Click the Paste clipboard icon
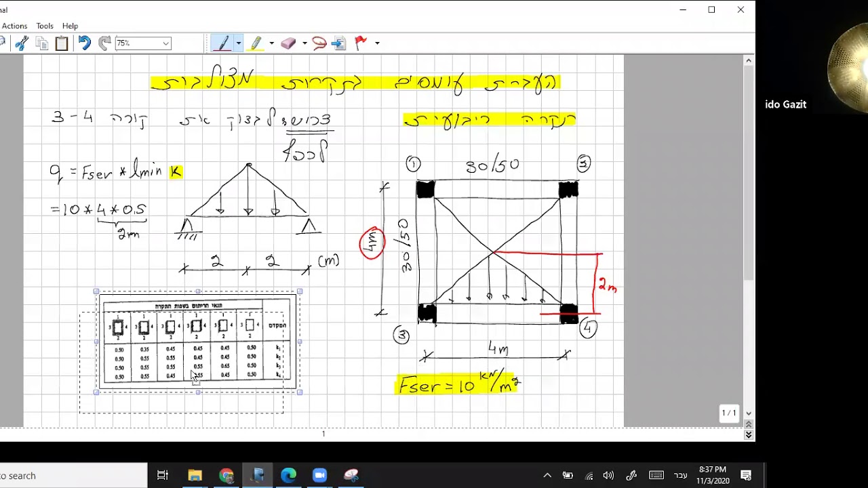 point(62,43)
